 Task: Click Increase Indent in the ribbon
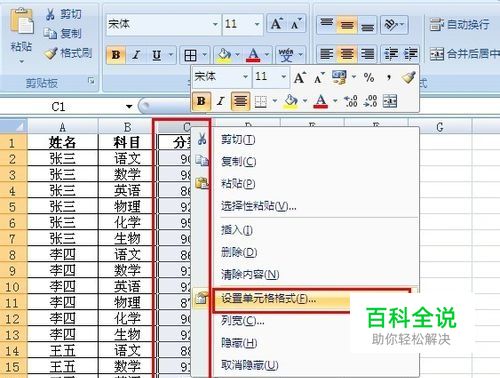[410, 54]
